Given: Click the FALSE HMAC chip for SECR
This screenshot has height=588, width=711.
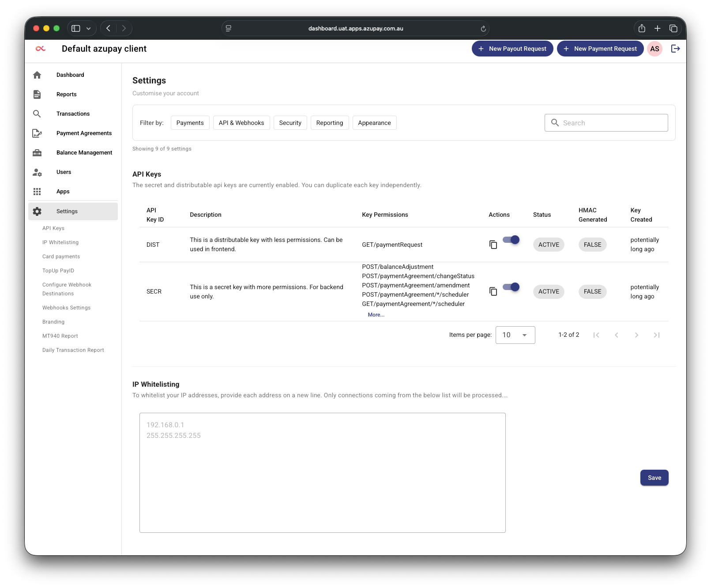Looking at the screenshot, I should pyautogui.click(x=592, y=291).
